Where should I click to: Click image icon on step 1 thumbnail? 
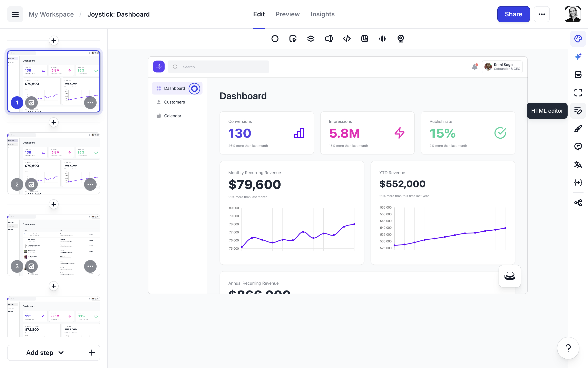[x=31, y=102]
